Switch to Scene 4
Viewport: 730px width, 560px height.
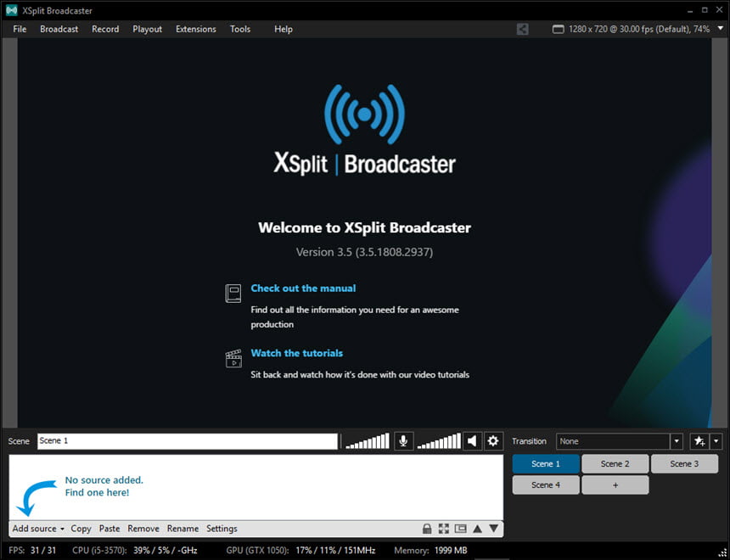[546, 485]
